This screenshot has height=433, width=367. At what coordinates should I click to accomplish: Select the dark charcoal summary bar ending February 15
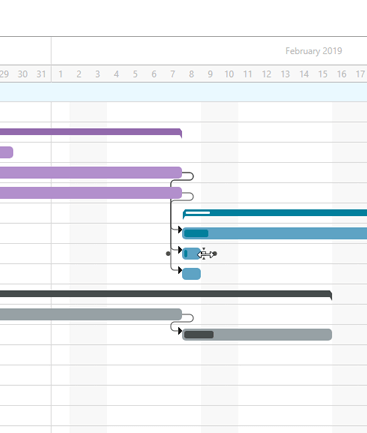[x=166, y=295]
